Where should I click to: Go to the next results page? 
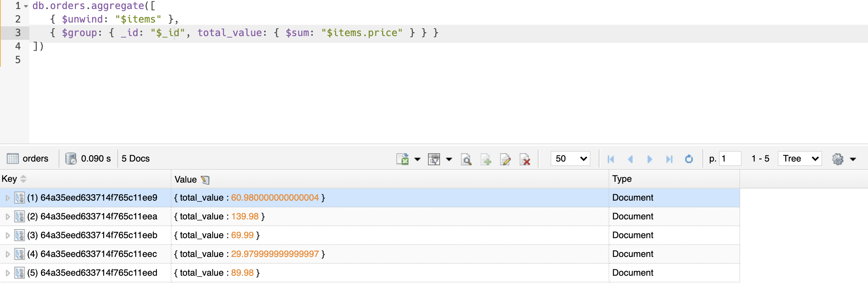click(649, 159)
